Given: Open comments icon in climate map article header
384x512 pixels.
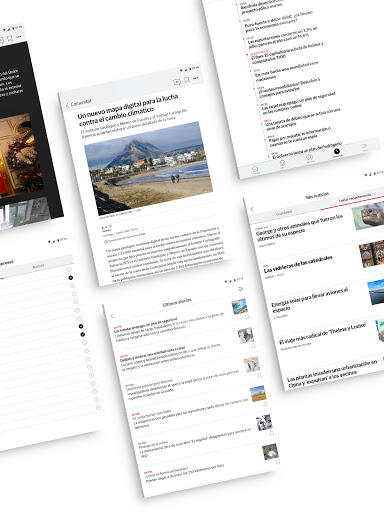Looking at the screenshot, I should tap(177, 82).
